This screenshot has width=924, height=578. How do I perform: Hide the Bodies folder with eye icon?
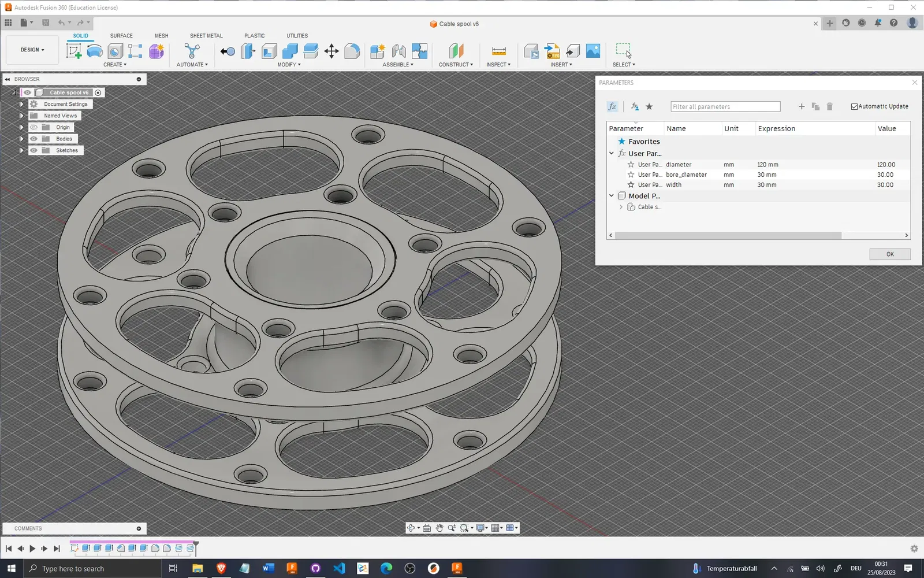click(x=33, y=139)
